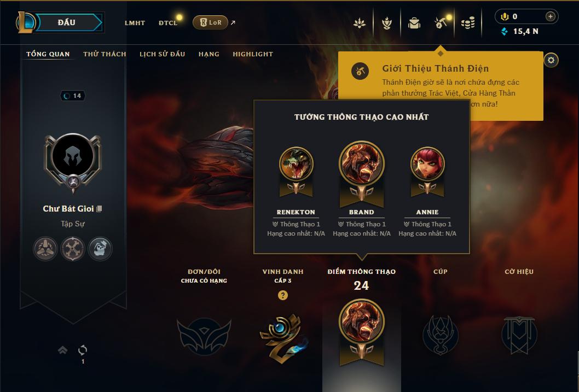579x392 pixels.
Task: Select the HẠNG tab
Action: pyautogui.click(x=209, y=54)
